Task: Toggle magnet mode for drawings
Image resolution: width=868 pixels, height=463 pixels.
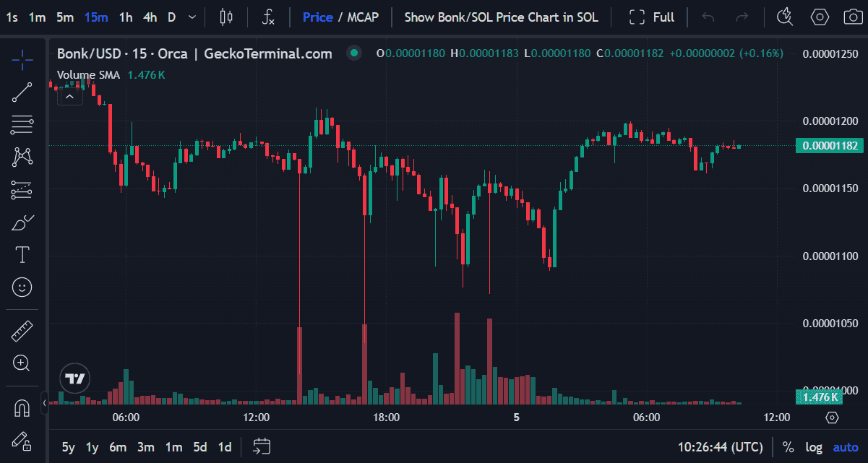Action: point(22,408)
